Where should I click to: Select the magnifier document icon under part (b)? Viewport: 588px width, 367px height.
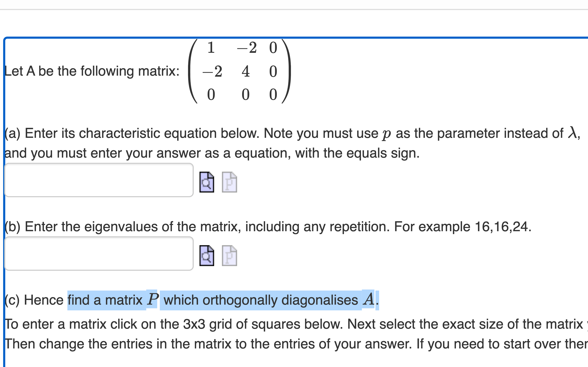tap(207, 256)
